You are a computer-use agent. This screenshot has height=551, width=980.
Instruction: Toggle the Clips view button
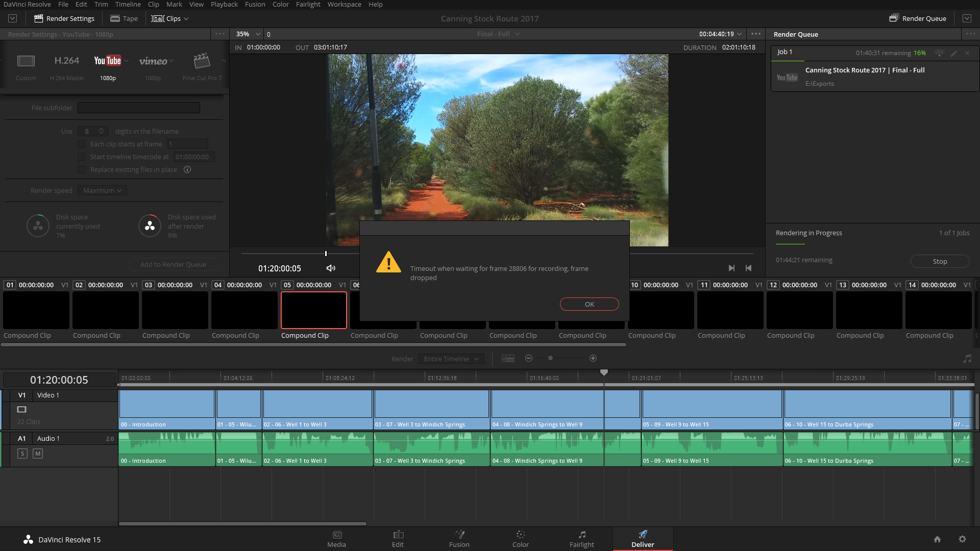166,18
